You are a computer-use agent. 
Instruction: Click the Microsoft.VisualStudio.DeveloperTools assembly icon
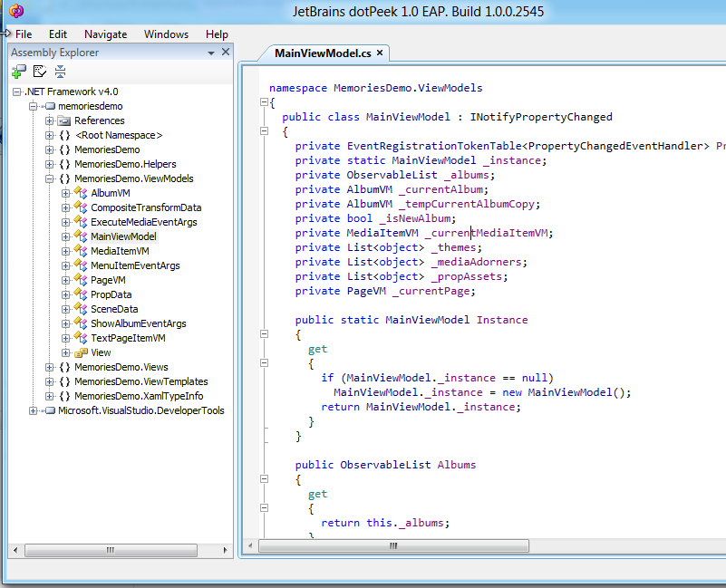[x=49, y=410]
